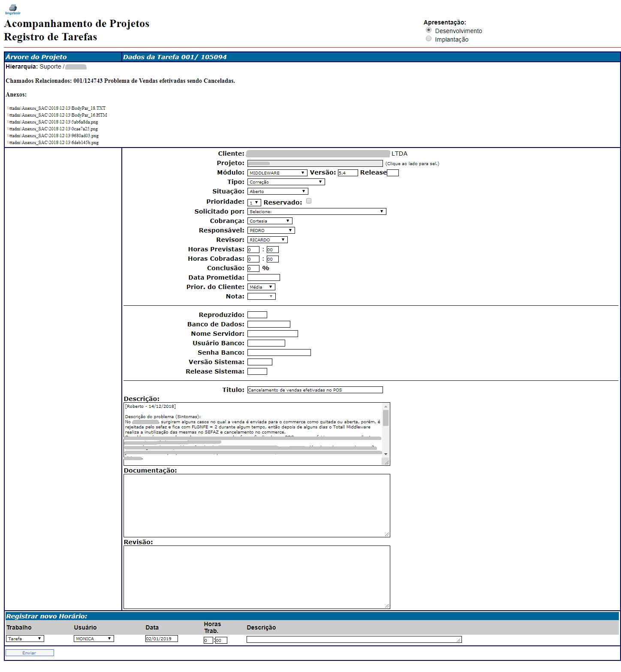Click the Data field showing 02/01/2019
The height and width of the screenshot is (672, 621).
(161, 639)
